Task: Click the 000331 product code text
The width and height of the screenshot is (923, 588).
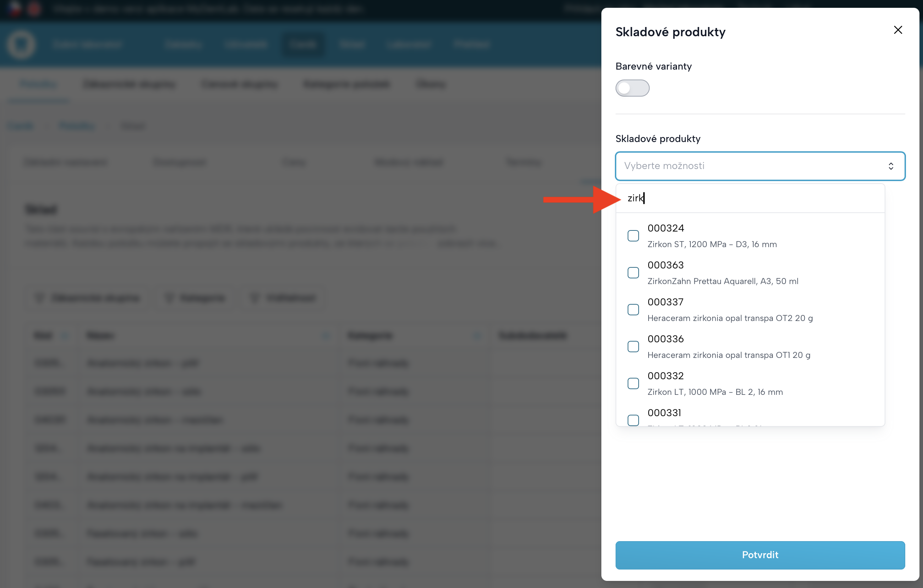Action: click(664, 413)
